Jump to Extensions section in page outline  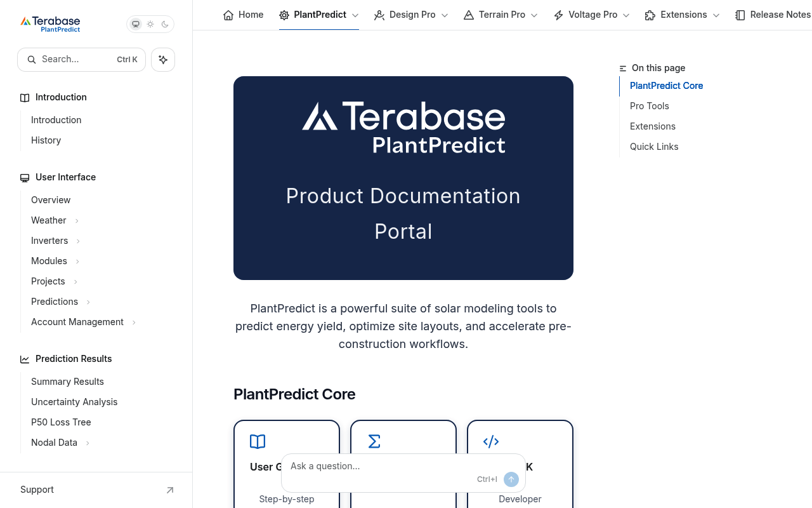coord(652,126)
